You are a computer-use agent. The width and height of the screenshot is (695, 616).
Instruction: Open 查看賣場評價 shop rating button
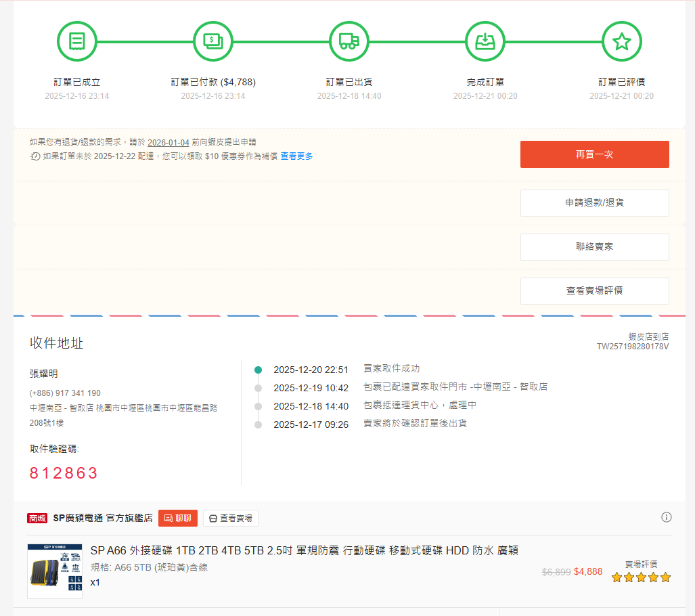[x=594, y=291]
